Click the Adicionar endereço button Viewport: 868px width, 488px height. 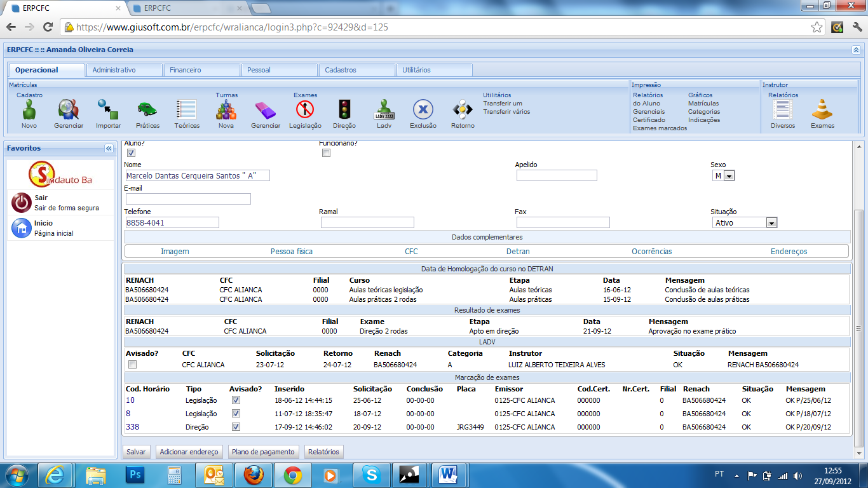[189, 452]
